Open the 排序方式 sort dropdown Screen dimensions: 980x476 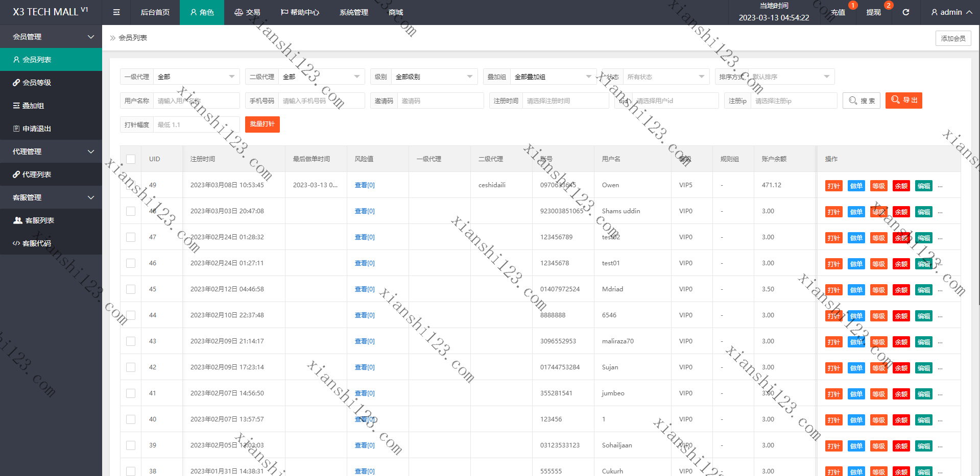792,77
